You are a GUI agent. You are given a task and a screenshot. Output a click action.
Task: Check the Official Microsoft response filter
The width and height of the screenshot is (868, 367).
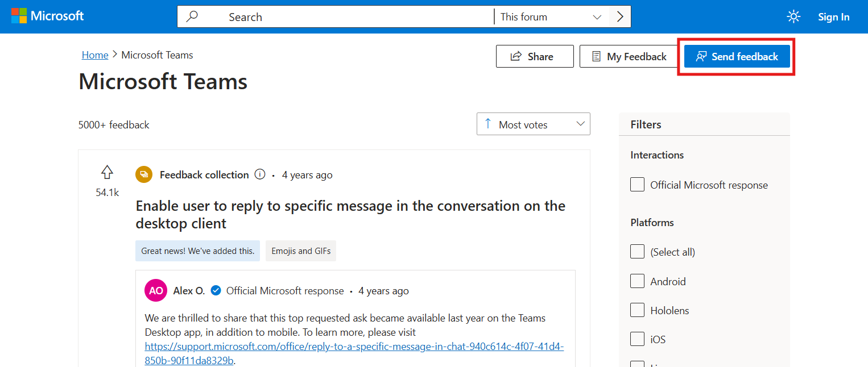pyautogui.click(x=638, y=185)
